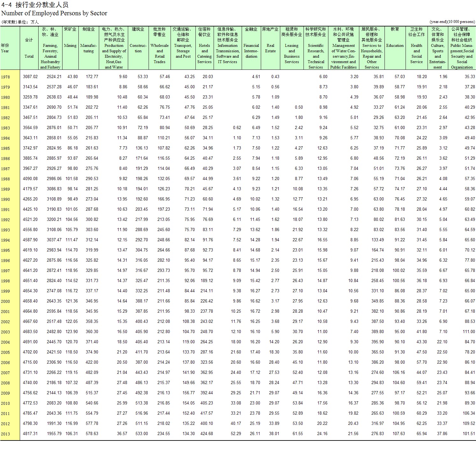Viewport: 476px width, 451px height.
Task: Select the table heading starting with 4-4
Action: 35,5
